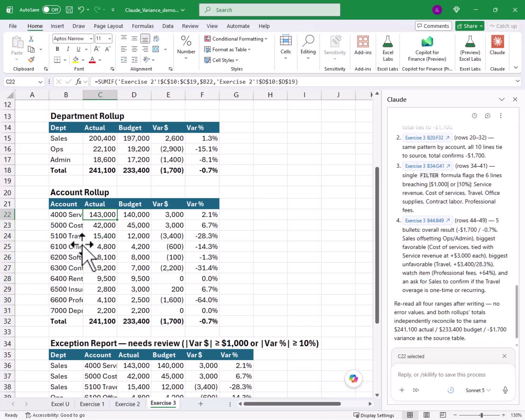Click the Share button
This screenshot has width=525, height=420.
pyautogui.click(x=470, y=26)
